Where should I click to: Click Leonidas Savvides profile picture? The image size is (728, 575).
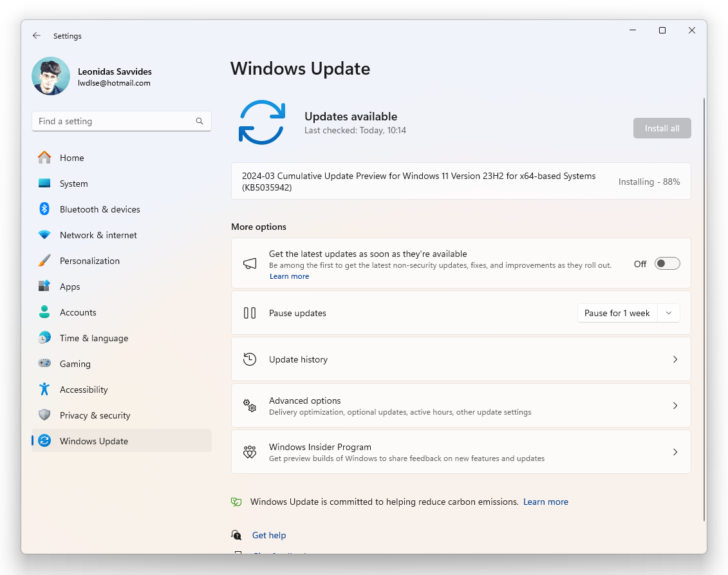coord(51,76)
